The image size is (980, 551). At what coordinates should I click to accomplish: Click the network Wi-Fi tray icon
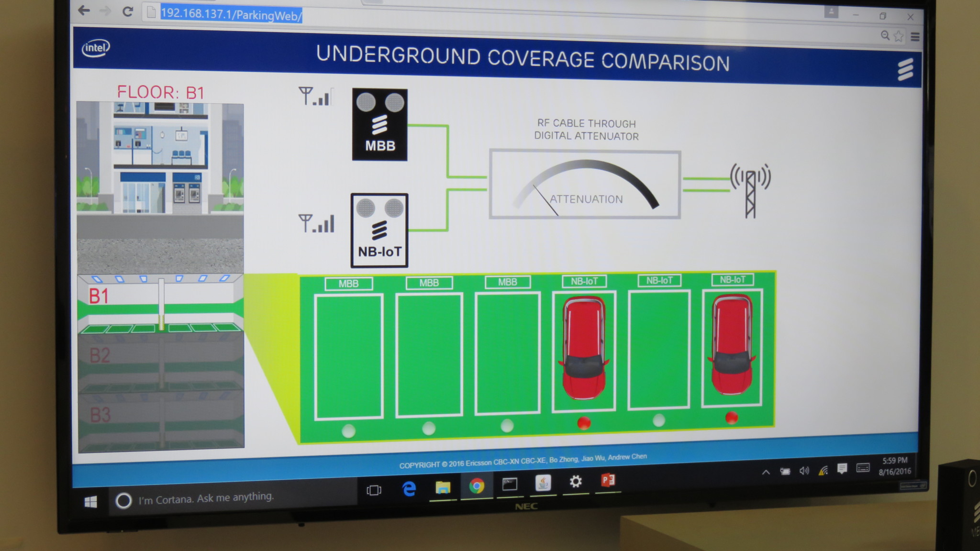(x=823, y=470)
